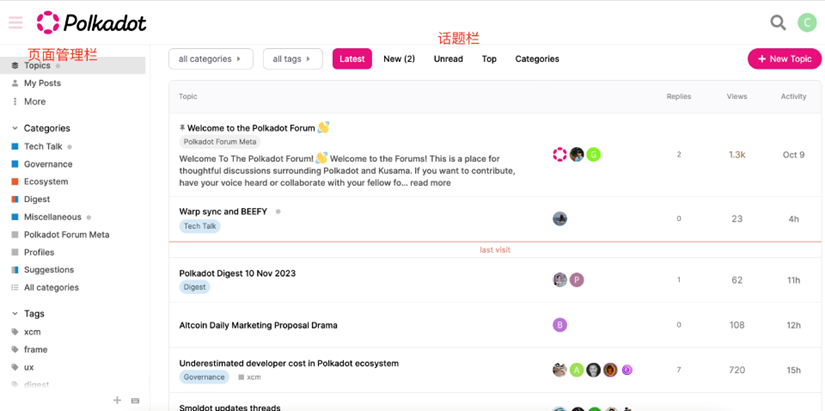
Task: Click the Tech Talk blue category square
Action: 15,146
